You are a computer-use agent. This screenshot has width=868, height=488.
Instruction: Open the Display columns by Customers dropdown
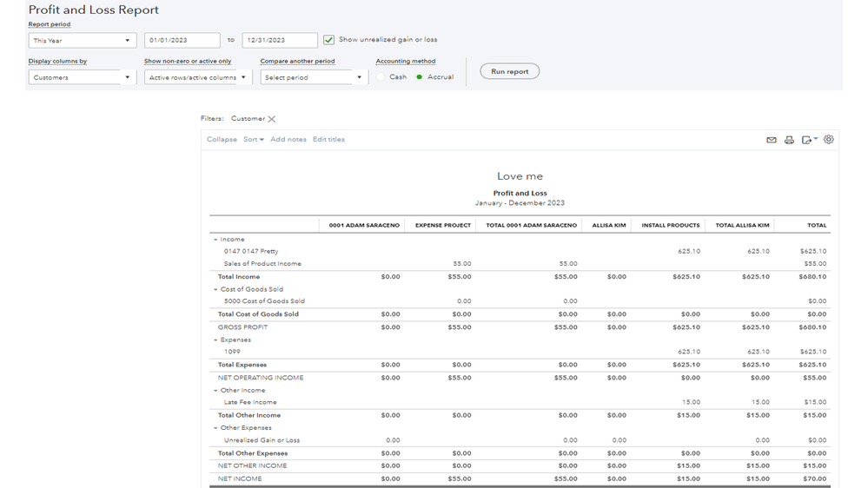83,77
